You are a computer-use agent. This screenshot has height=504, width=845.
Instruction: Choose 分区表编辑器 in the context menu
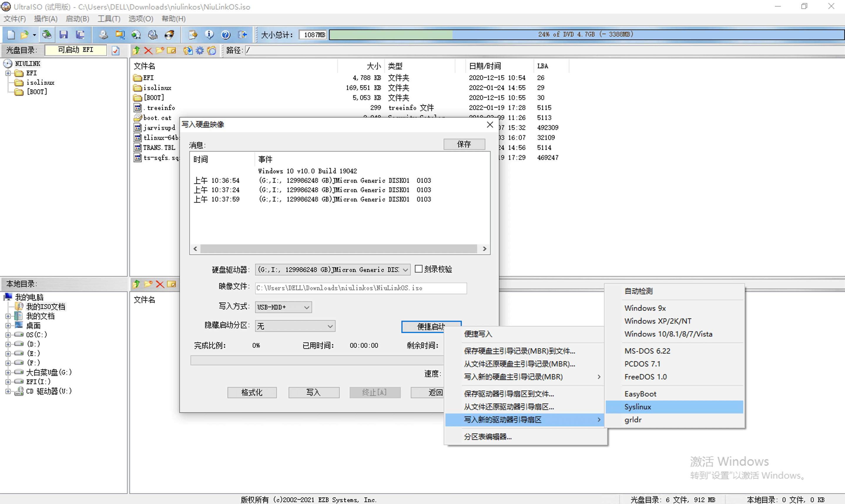pyautogui.click(x=488, y=437)
